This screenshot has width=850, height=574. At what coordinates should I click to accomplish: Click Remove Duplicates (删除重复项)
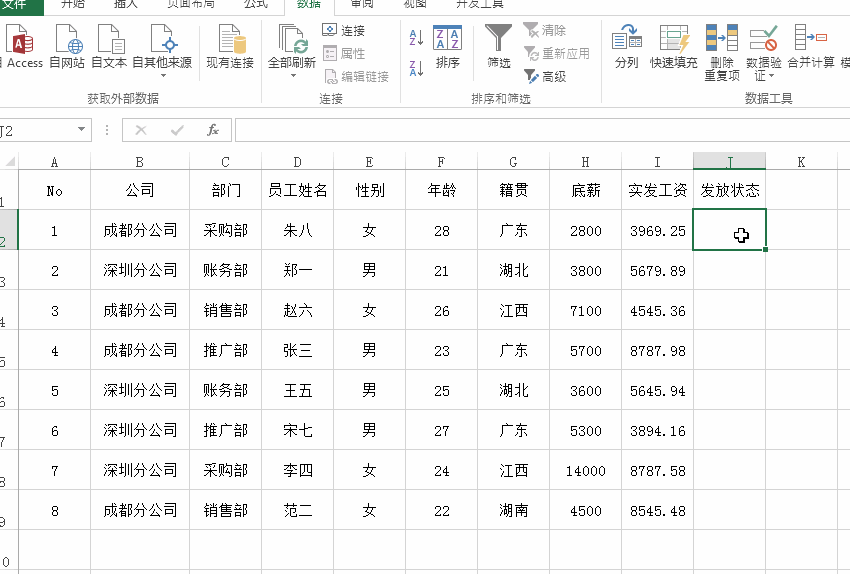(x=722, y=53)
